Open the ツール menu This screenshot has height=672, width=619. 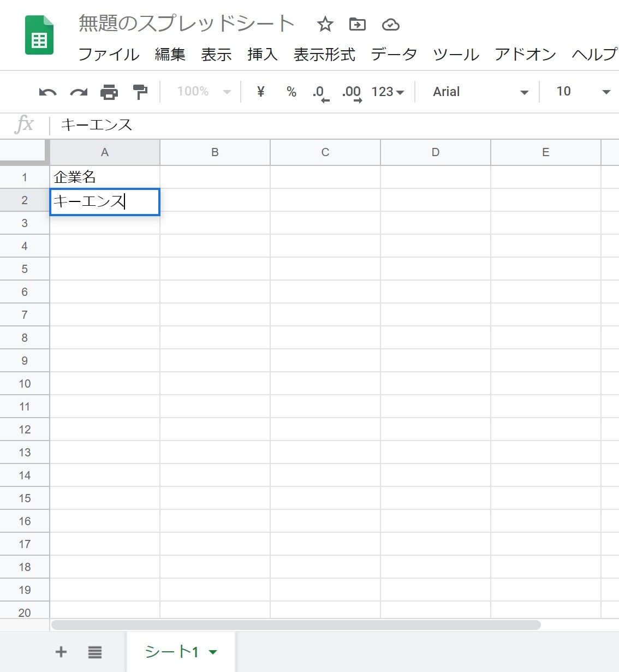pyautogui.click(x=456, y=55)
